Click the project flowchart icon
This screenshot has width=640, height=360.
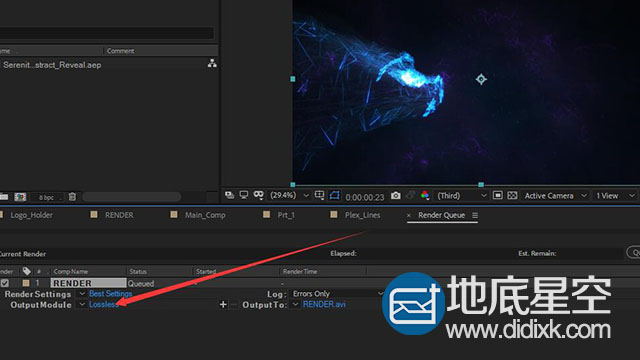[212, 64]
